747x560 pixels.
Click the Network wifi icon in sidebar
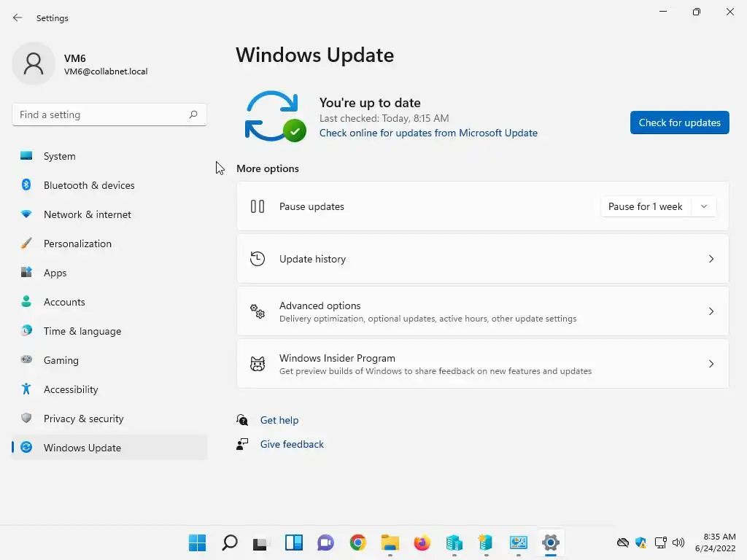click(26, 214)
